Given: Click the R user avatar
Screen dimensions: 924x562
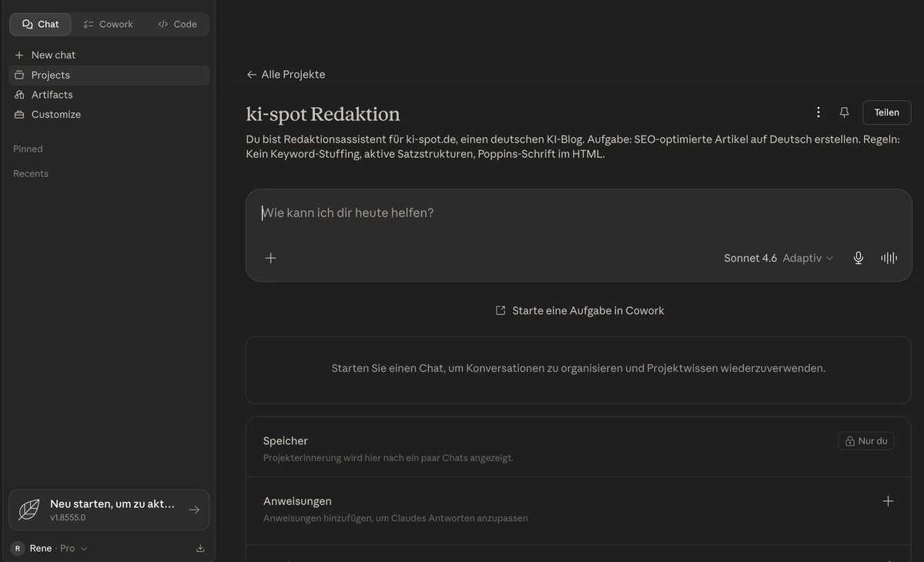Looking at the screenshot, I should click(18, 548).
